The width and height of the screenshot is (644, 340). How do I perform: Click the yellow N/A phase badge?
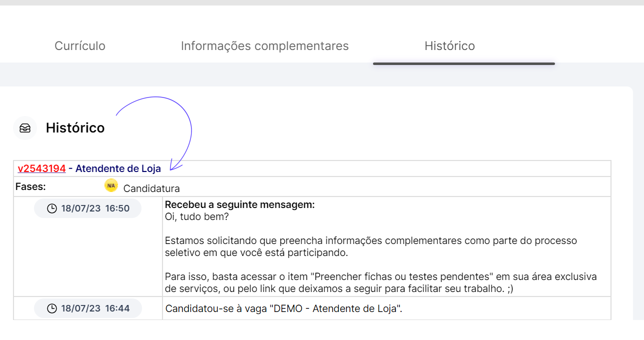point(111,185)
